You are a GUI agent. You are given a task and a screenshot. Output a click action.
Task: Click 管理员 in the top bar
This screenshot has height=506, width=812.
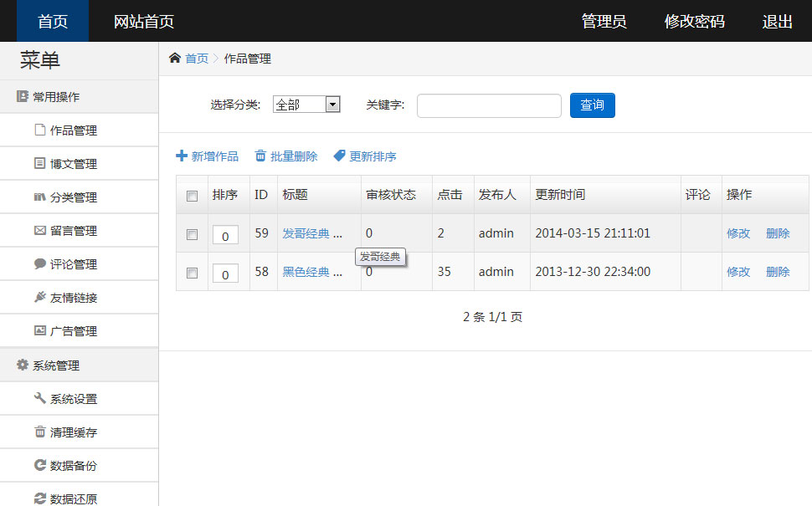pos(604,21)
